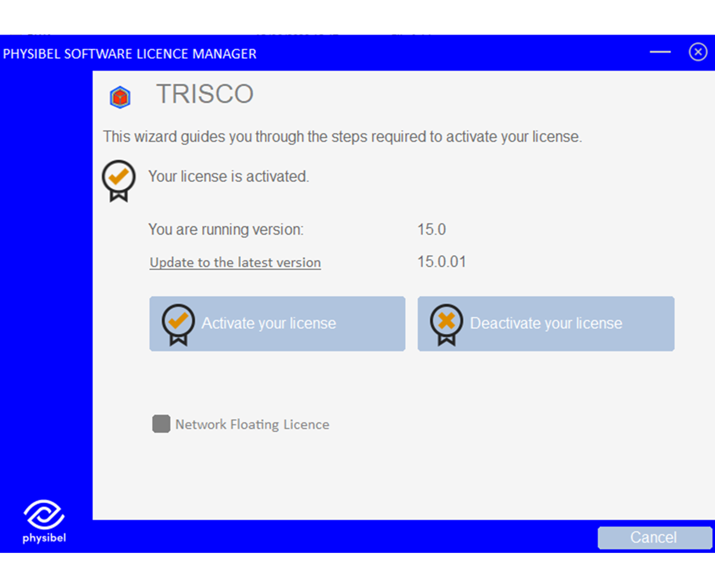Click the TRISCO product title text
Screen dimensions: 715x588
point(205,94)
